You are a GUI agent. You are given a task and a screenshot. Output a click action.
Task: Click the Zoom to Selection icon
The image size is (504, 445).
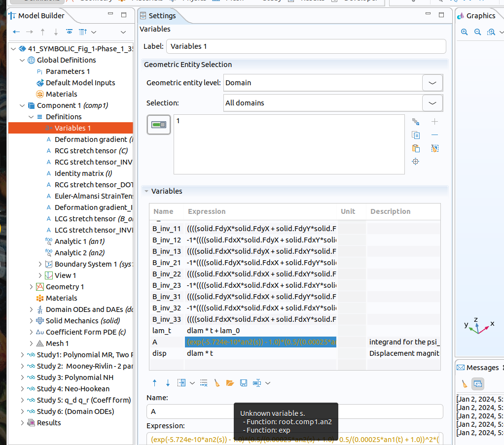point(416,162)
